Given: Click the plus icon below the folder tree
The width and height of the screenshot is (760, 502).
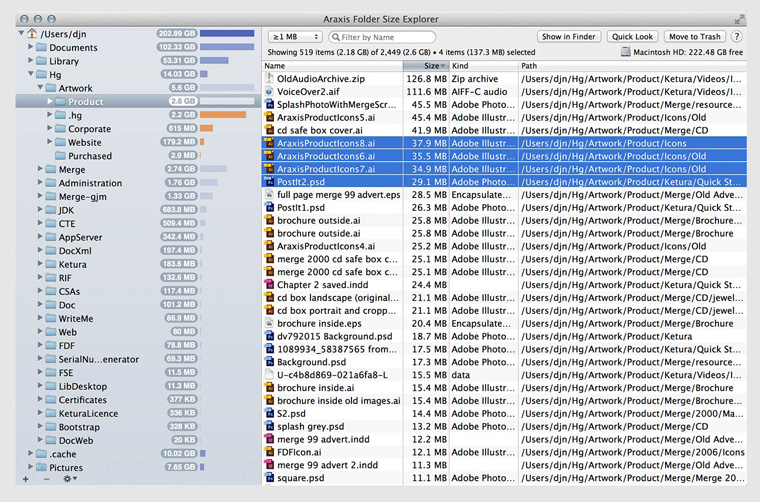Looking at the screenshot, I should coord(26,480).
